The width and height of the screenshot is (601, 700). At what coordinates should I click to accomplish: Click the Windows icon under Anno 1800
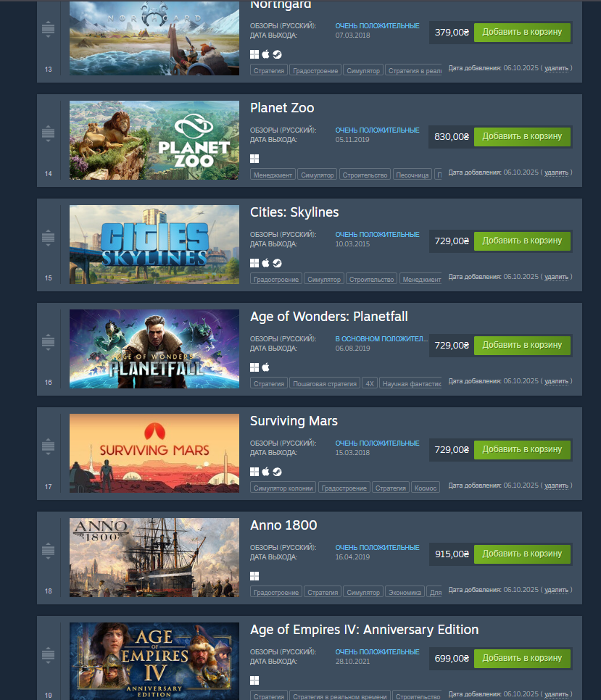(254, 576)
